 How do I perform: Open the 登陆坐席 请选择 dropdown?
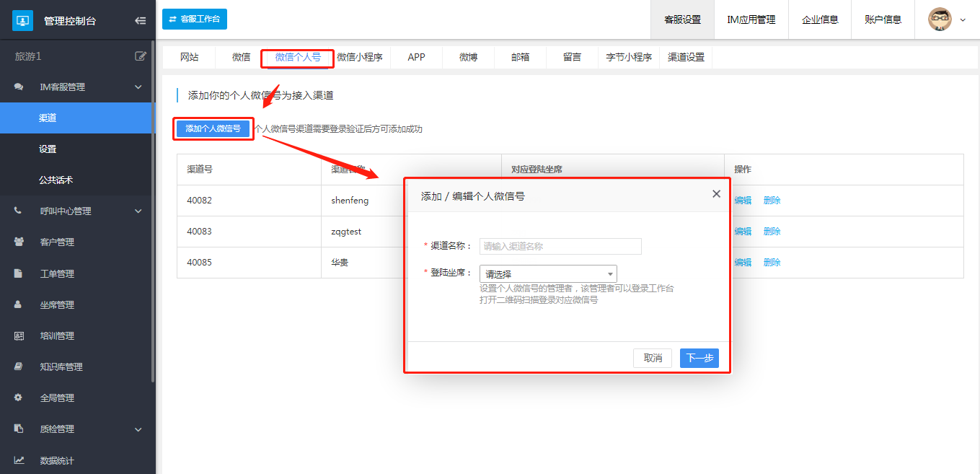pyautogui.click(x=548, y=274)
